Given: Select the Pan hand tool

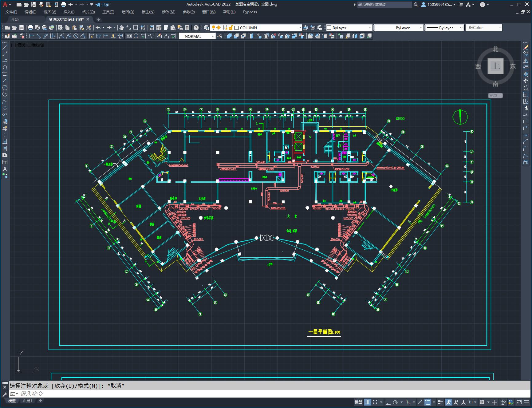Looking at the screenshot, I should (x=122, y=28).
